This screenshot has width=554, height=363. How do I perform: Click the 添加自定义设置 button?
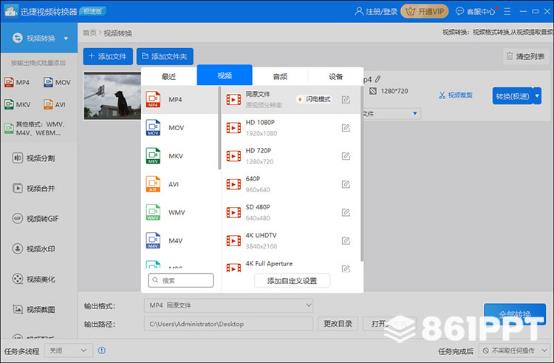292,281
